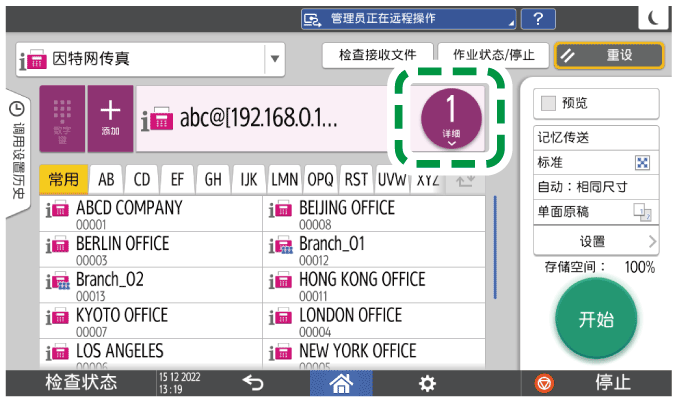675x400 pixels.
Task: Open the 因特网传真 function dropdown
Action: [x=274, y=59]
